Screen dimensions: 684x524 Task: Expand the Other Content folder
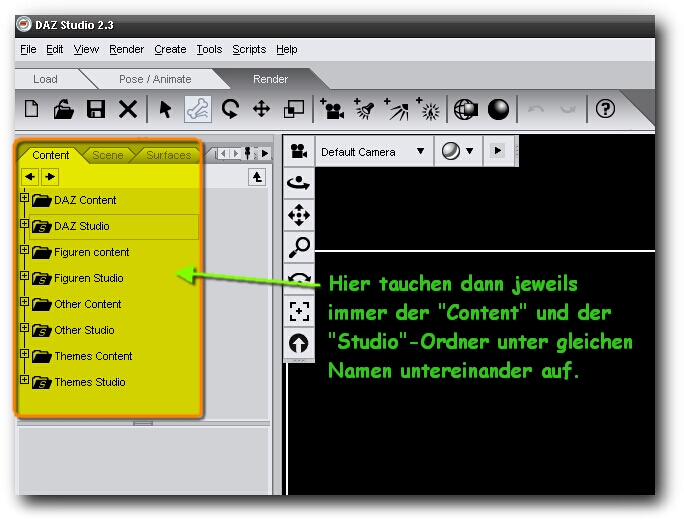[x=24, y=302]
